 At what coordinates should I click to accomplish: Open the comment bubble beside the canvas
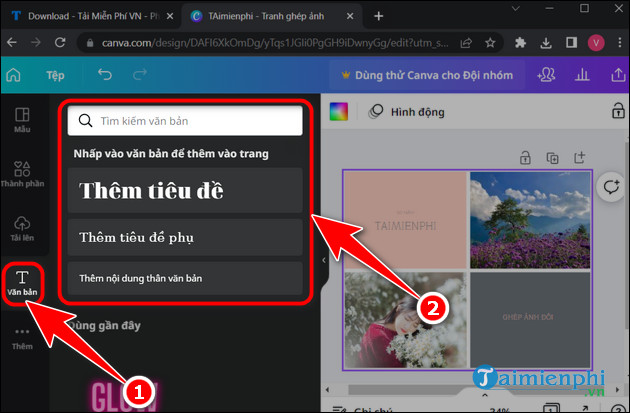click(x=611, y=187)
